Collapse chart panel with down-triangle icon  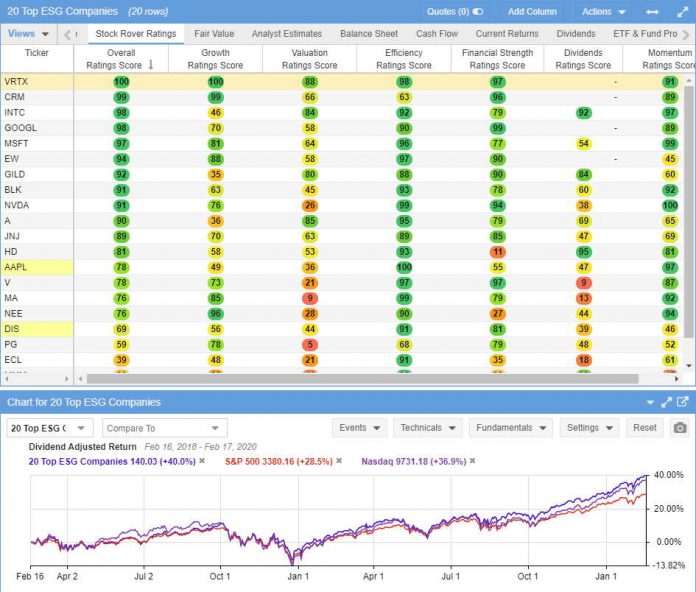tap(650, 403)
